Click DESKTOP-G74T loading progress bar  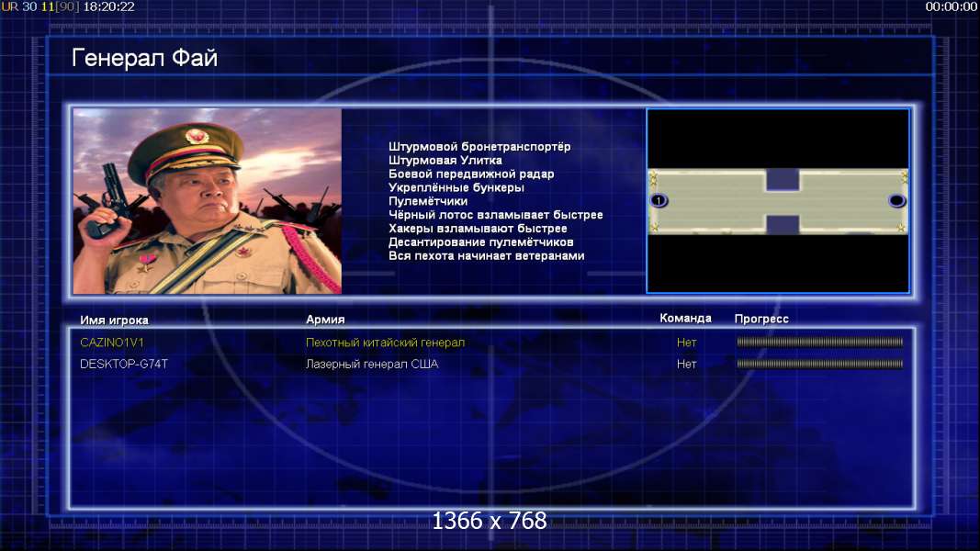tap(819, 363)
